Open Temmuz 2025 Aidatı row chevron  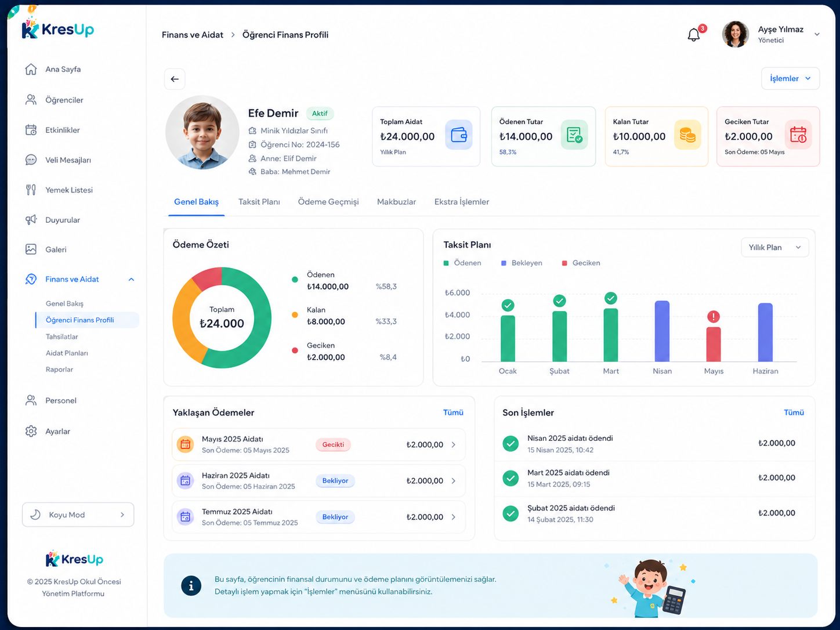point(454,517)
